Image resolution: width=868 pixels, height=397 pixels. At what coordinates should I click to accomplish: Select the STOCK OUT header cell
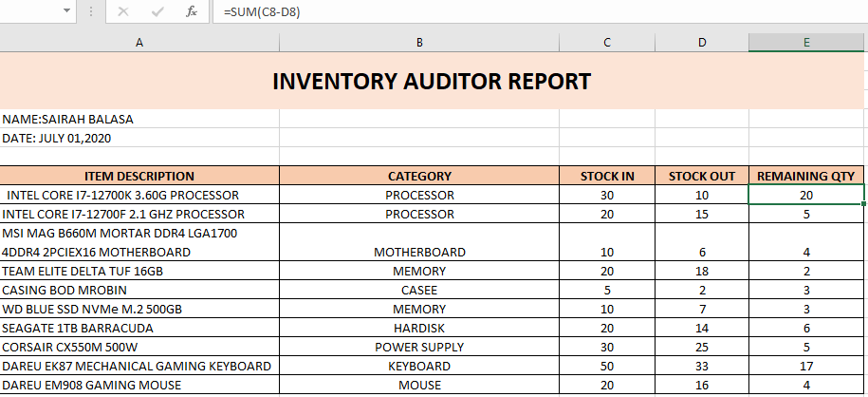click(701, 176)
